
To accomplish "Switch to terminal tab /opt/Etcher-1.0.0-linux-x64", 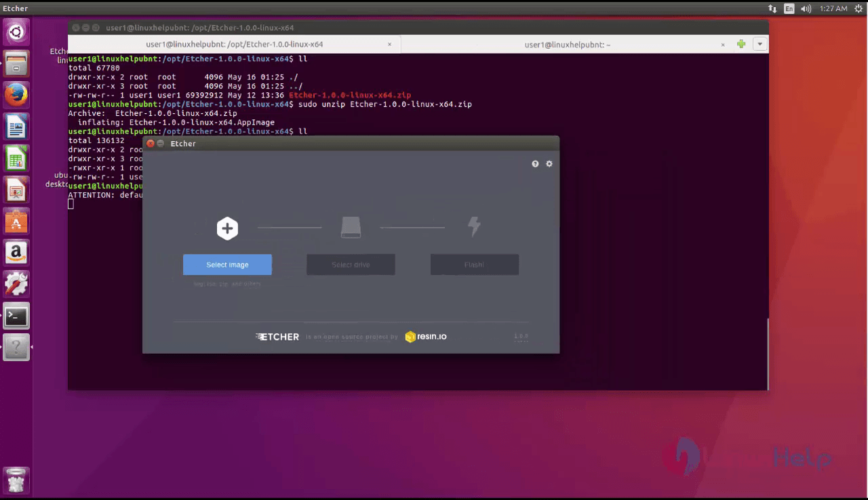I will tap(235, 44).
